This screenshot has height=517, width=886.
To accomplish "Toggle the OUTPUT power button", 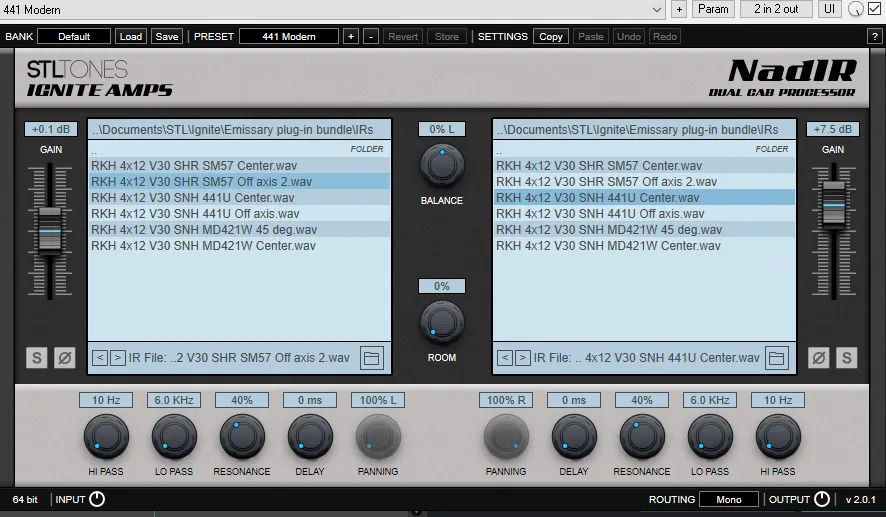I will (822, 499).
